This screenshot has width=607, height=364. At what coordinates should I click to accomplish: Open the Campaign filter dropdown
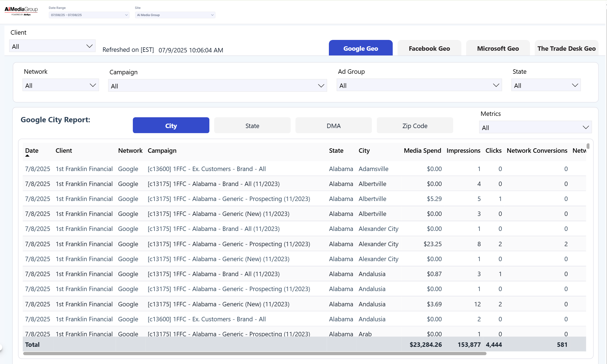[x=217, y=86]
